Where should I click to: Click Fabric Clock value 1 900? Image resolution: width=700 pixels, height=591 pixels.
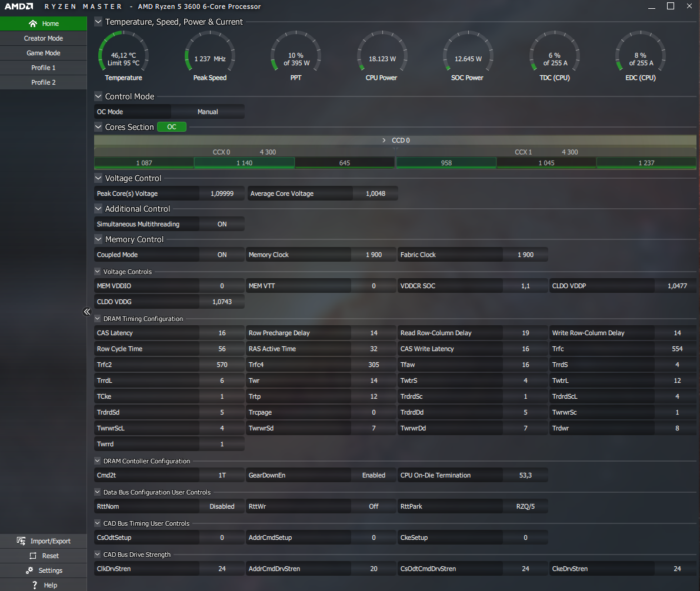[525, 255]
